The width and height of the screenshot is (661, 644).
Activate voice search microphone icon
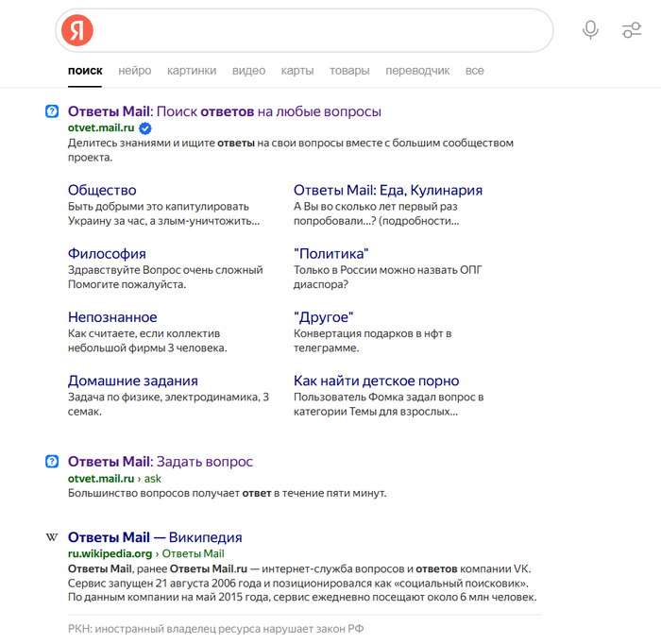590,30
